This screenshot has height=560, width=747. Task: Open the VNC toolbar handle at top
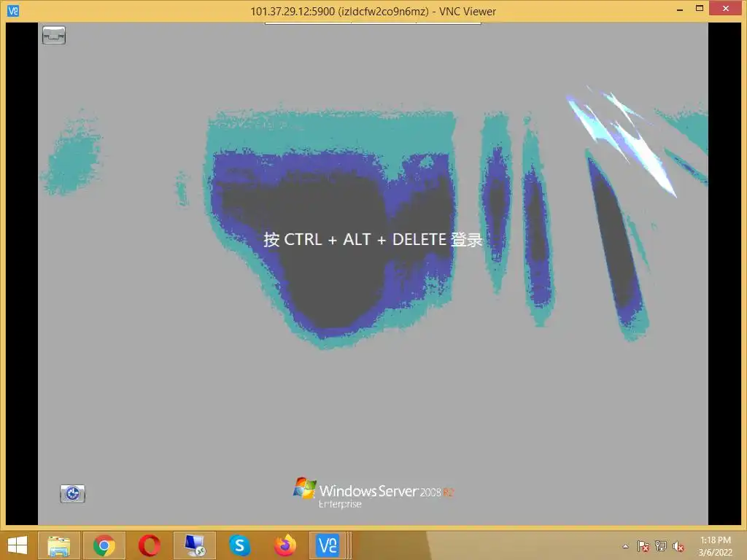click(373, 23)
